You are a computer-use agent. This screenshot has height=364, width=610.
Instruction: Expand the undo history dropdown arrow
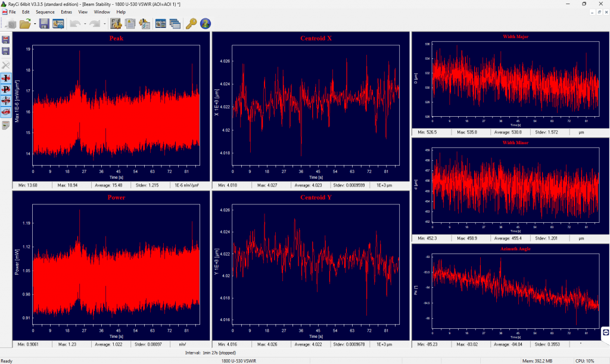[85, 24]
